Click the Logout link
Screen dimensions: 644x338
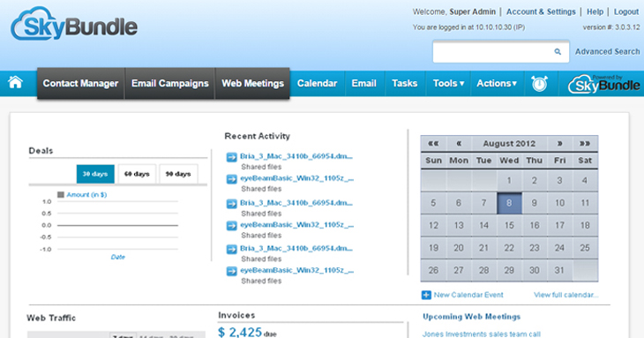coord(626,11)
